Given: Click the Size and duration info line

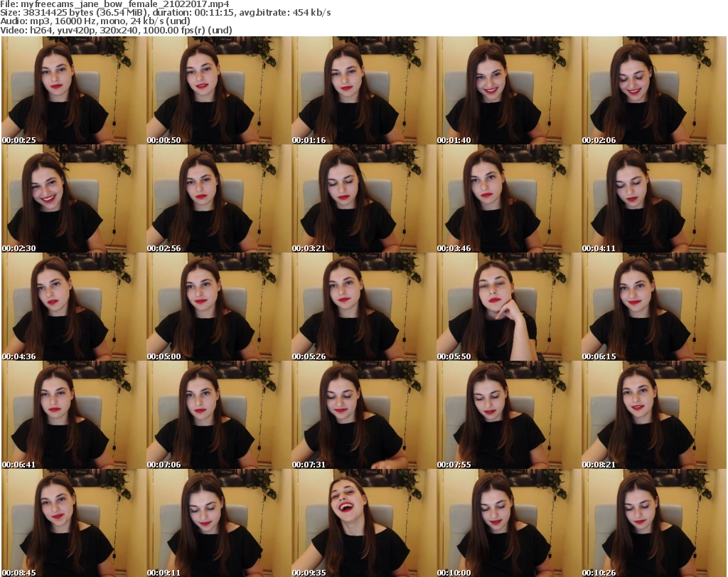Looking at the screenshot, I should [165, 13].
